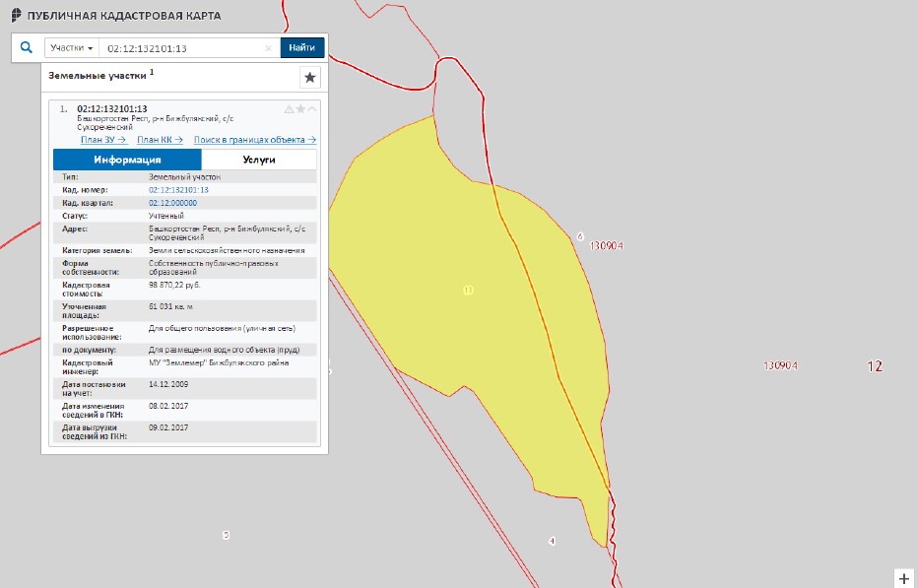The width and height of the screenshot is (918, 588).
Task: Click the magnifier search icon
Action: tap(27, 47)
